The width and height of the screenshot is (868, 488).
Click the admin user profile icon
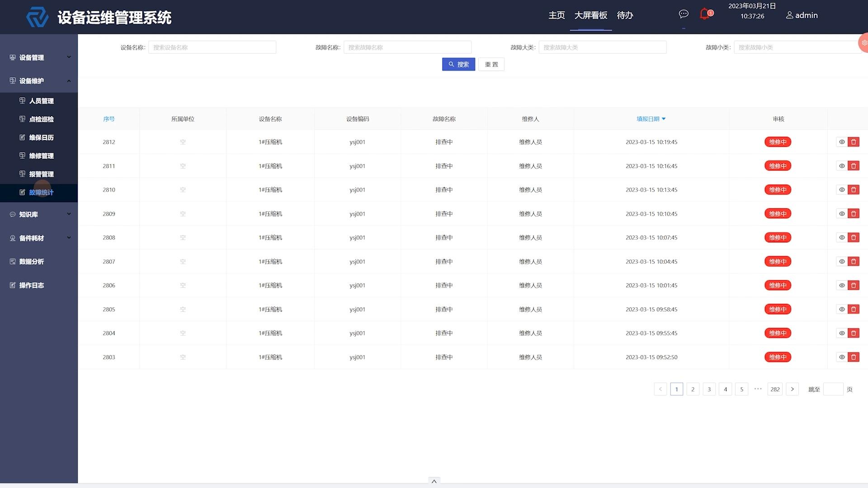click(789, 15)
